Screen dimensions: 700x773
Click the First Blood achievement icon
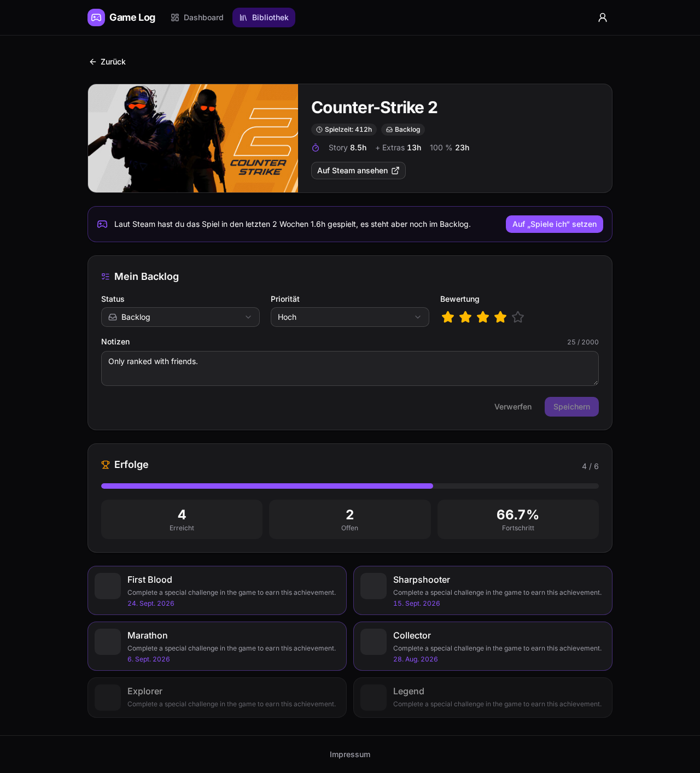click(108, 586)
